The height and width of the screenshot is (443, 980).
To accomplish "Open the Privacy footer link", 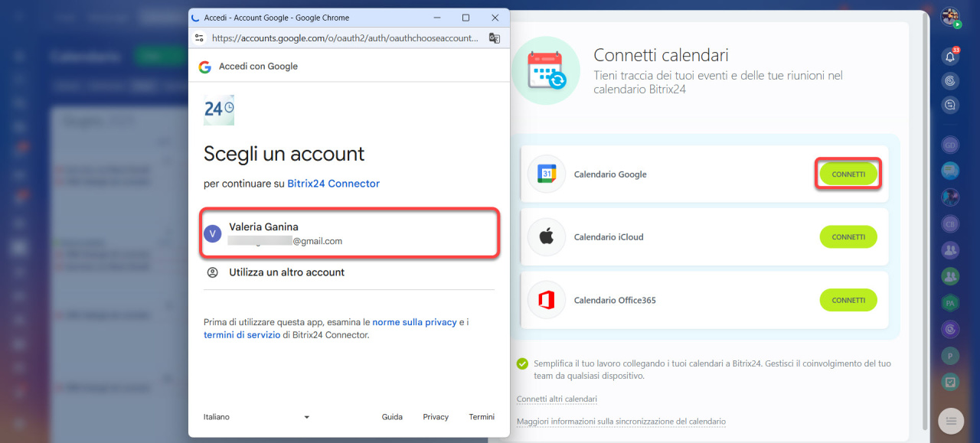I will (436, 417).
